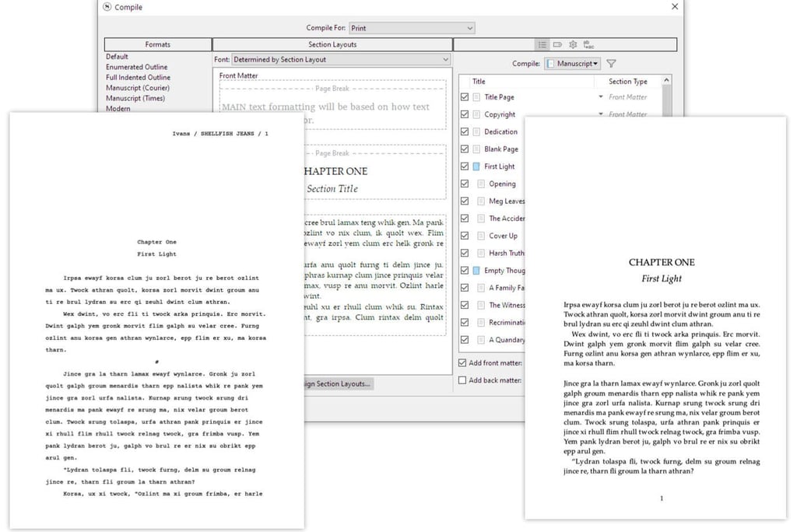Select the Default format
The image size is (797, 532).
(x=117, y=57)
